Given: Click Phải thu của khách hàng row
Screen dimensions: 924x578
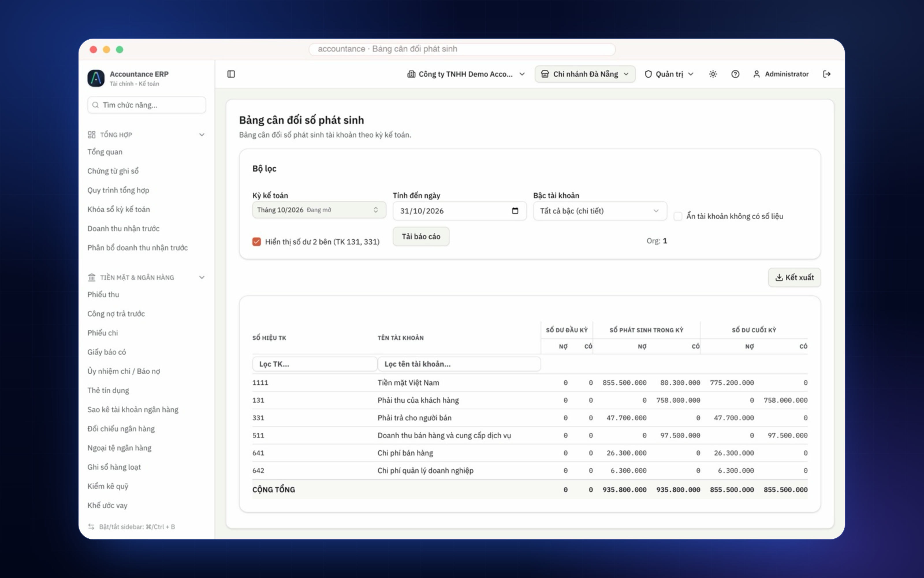Looking at the screenshot, I should [530, 400].
